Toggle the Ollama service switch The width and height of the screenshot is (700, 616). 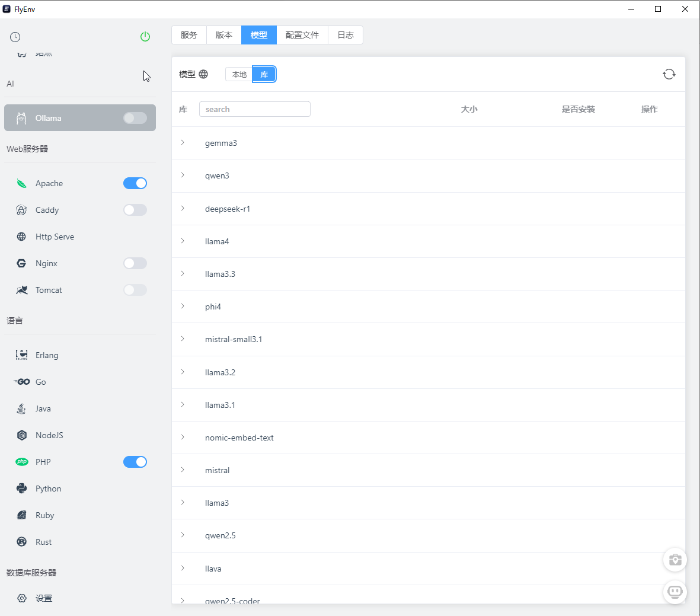pos(135,118)
